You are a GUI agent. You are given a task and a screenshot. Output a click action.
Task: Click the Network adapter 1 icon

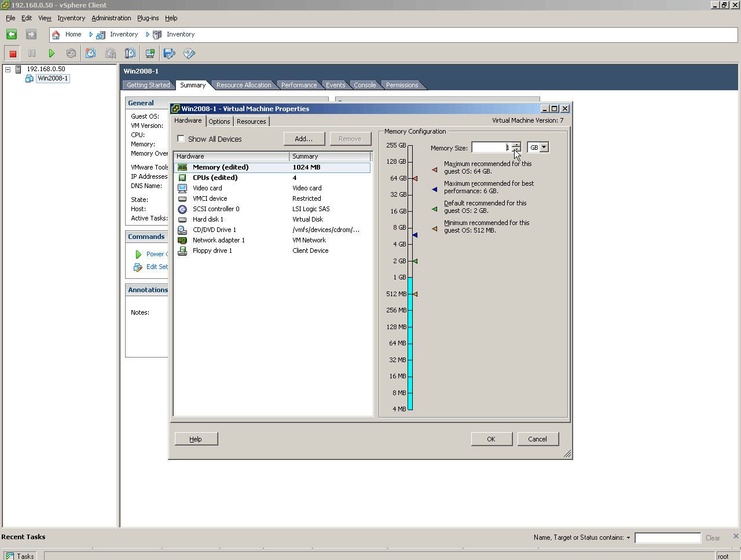(182, 240)
